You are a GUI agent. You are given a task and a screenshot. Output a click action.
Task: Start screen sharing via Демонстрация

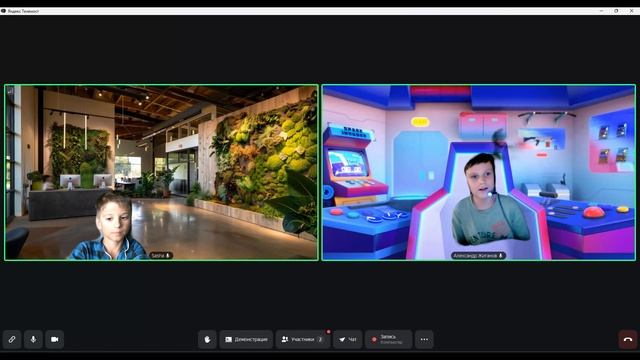click(246, 339)
